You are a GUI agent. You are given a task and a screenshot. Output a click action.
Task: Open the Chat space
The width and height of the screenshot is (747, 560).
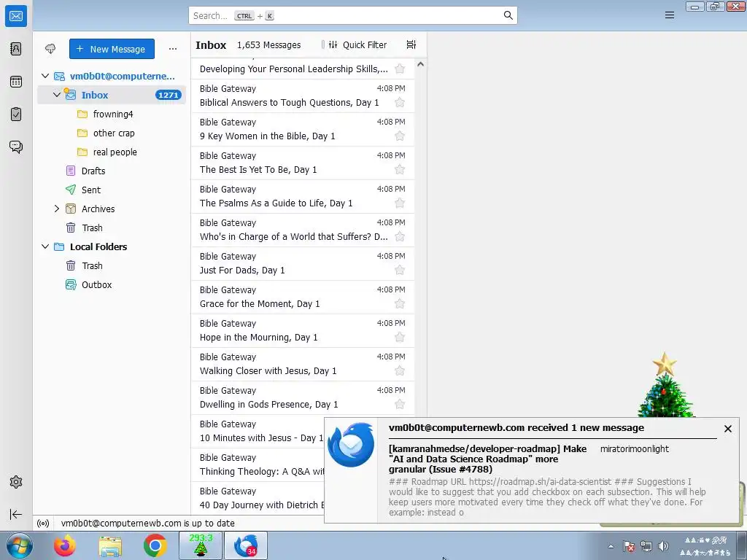click(x=16, y=147)
